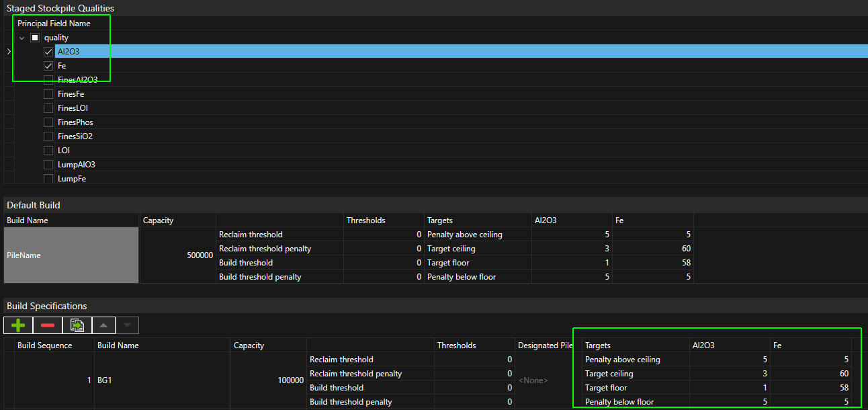Open the Designated Pile <None> dropdown
Screen dimensions: 868x410
point(532,380)
